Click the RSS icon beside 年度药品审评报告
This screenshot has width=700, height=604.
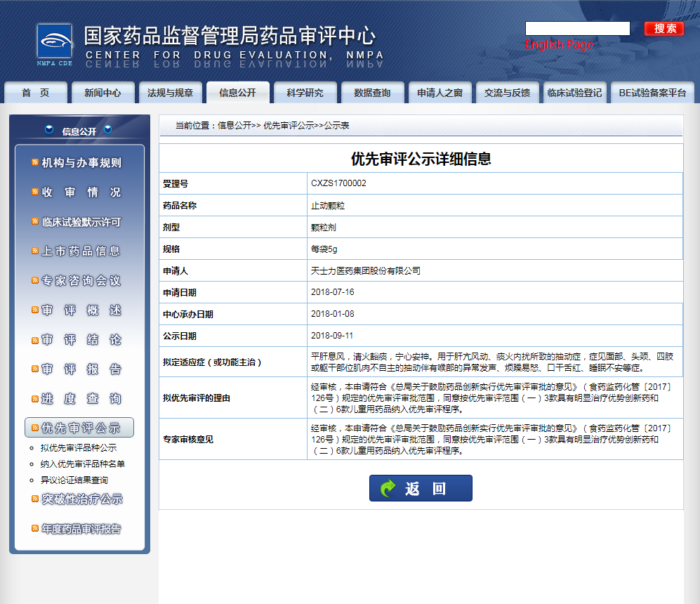35,529
